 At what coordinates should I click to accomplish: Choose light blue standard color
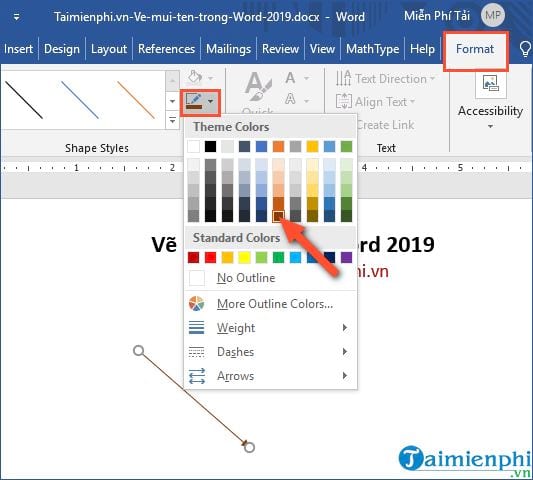click(x=295, y=257)
